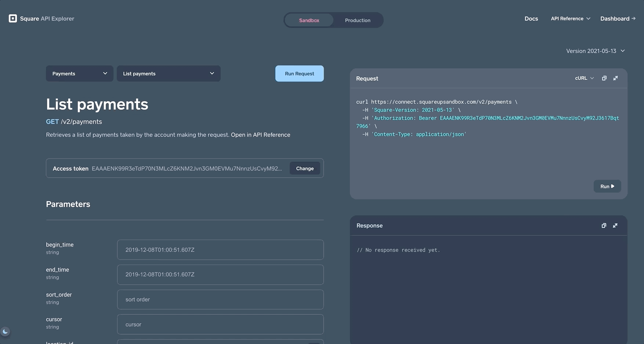Click the Square-Version header line
Image resolution: width=644 pixels, height=344 pixels.
(411, 110)
